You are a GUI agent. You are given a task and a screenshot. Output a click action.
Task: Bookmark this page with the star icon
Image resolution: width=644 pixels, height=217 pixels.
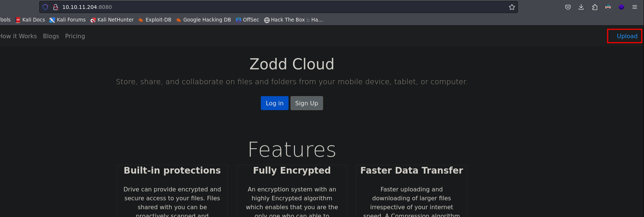pyautogui.click(x=512, y=7)
